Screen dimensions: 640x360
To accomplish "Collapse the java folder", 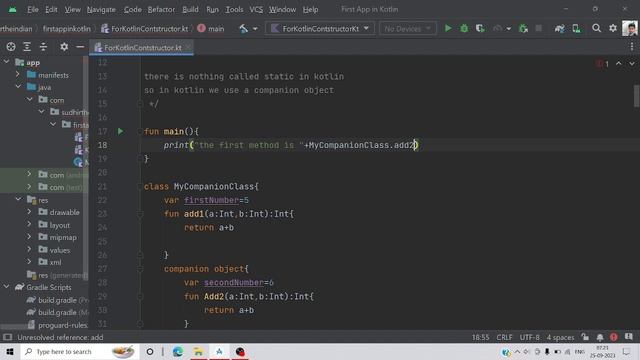I will (18, 87).
